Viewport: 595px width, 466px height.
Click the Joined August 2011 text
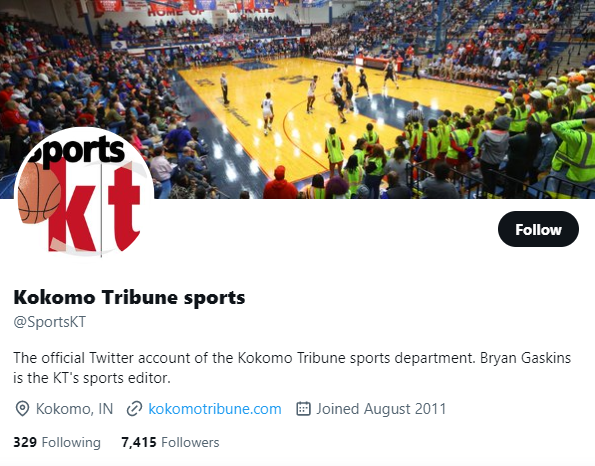click(x=381, y=409)
